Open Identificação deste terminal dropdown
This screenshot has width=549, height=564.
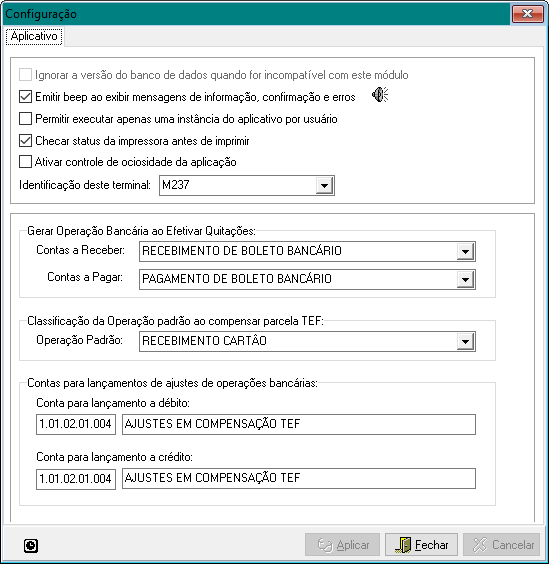pos(324,186)
